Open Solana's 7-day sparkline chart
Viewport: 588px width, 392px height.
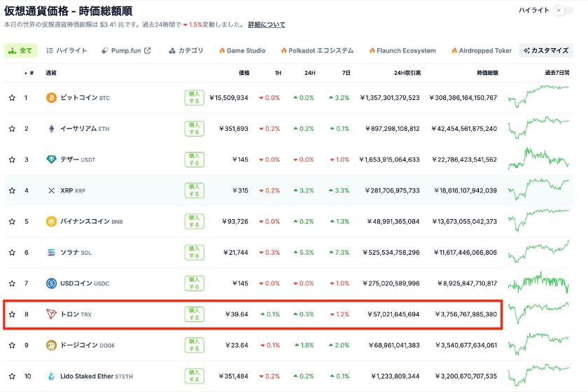click(x=538, y=252)
